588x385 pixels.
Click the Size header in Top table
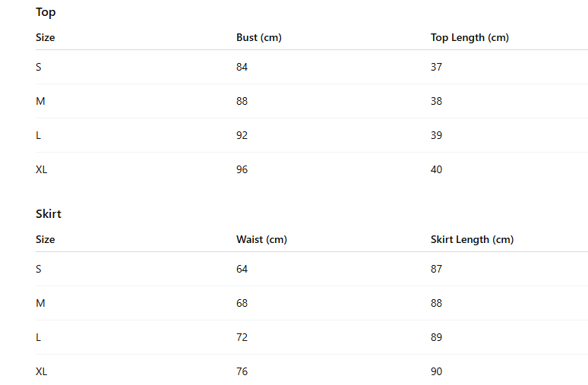[x=46, y=38]
